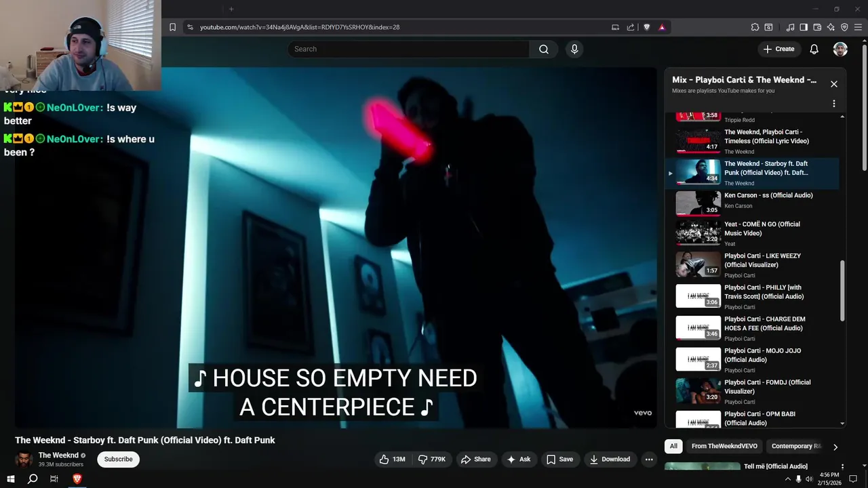Image resolution: width=868 pixels, height=488 pixels.
Task: Focus the YouTube Search field
Action: click(x=409, y=49)
